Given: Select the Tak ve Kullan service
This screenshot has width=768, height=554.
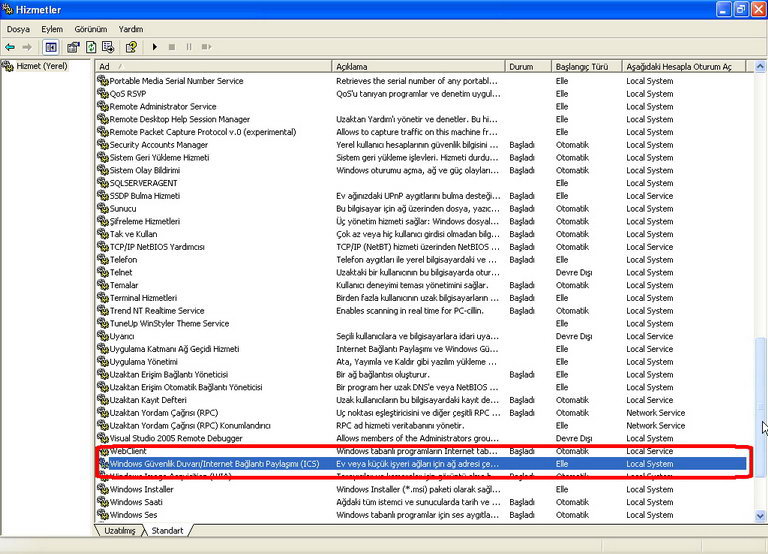Looking at the screenshot, I should [133, 234].
